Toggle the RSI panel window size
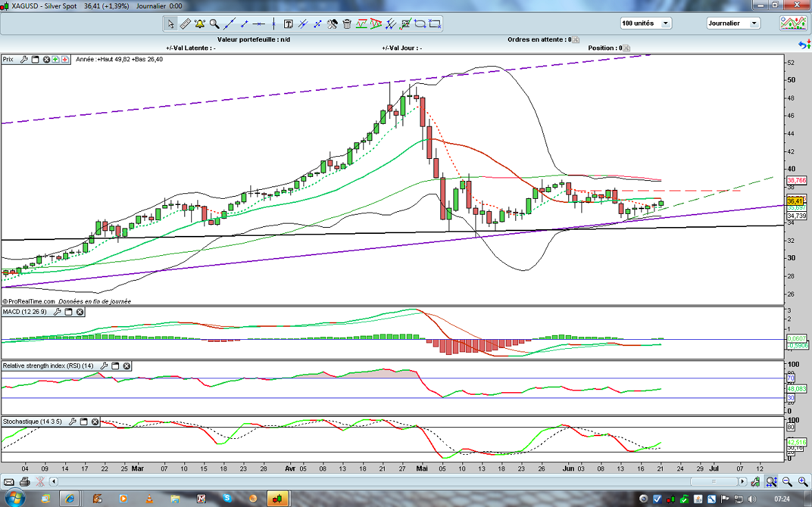 pos(116,366)
